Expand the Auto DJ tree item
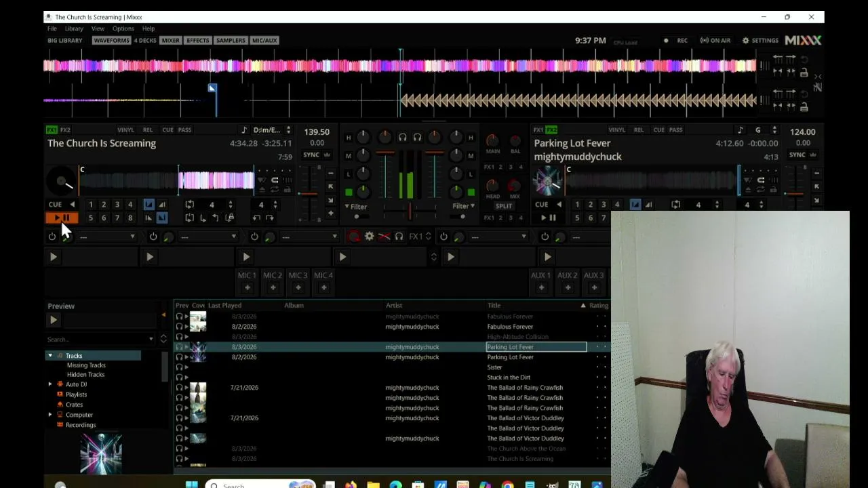This screenshot has width=868, height=488. pyautogui.click(x=50, y=384)
